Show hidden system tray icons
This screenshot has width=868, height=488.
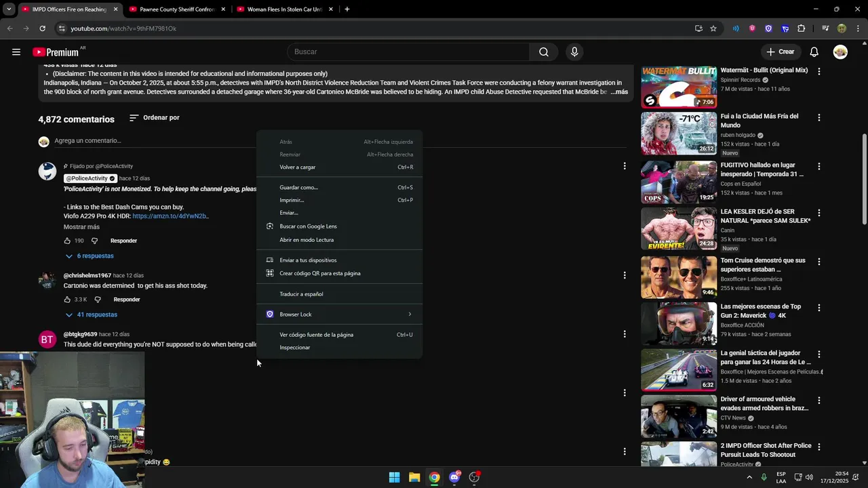(x=749, y=477)
